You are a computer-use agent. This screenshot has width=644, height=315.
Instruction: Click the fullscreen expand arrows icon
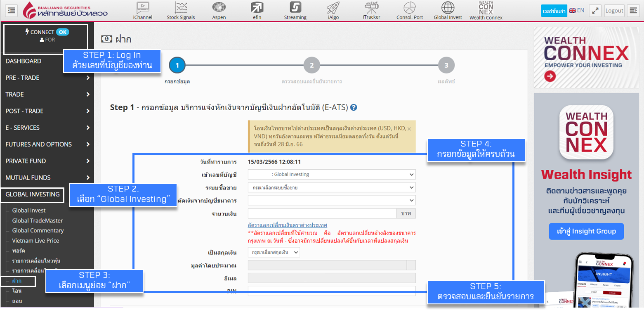click(x=595, y=11)
